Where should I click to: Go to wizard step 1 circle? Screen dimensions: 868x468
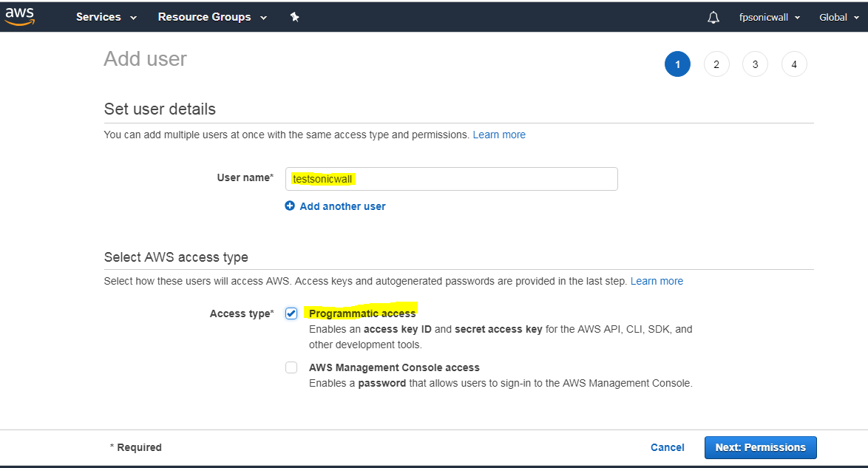tap(677, 64)
